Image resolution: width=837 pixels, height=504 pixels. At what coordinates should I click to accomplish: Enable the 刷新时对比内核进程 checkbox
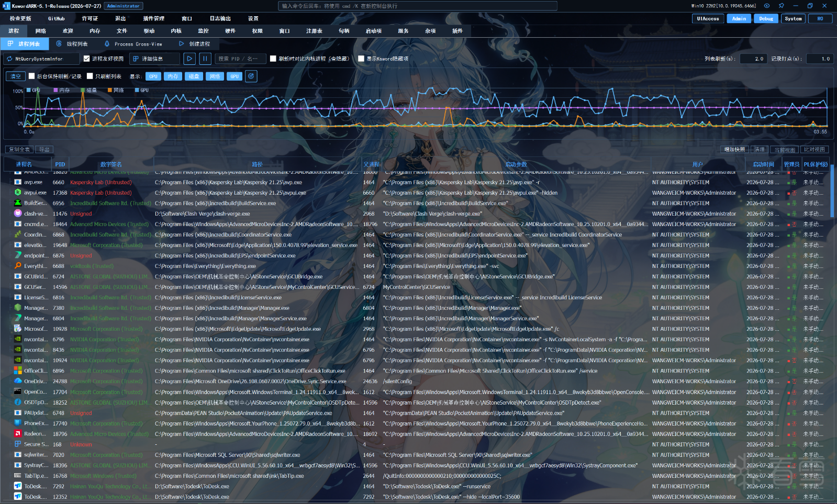coord(273,59)
